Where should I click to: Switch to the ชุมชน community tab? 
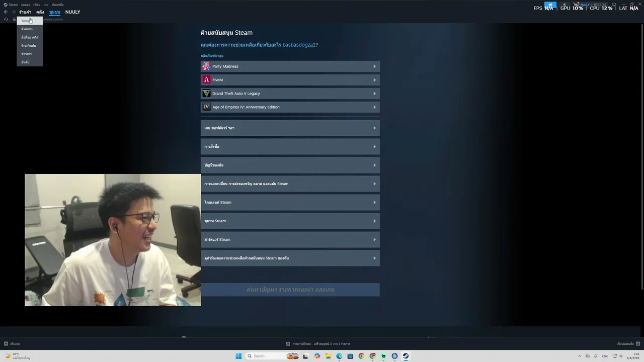coord(55,12)
